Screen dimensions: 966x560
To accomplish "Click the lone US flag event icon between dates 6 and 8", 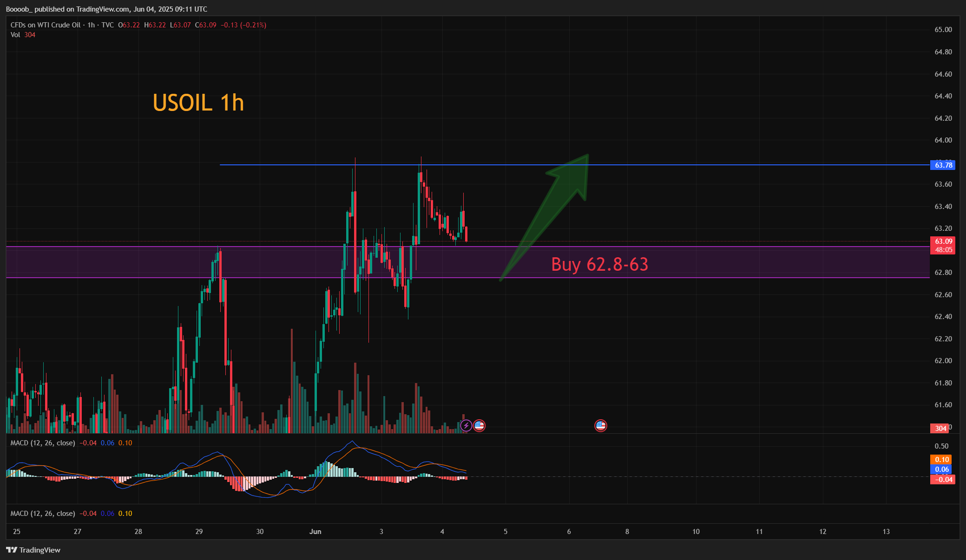I will 601,425.
